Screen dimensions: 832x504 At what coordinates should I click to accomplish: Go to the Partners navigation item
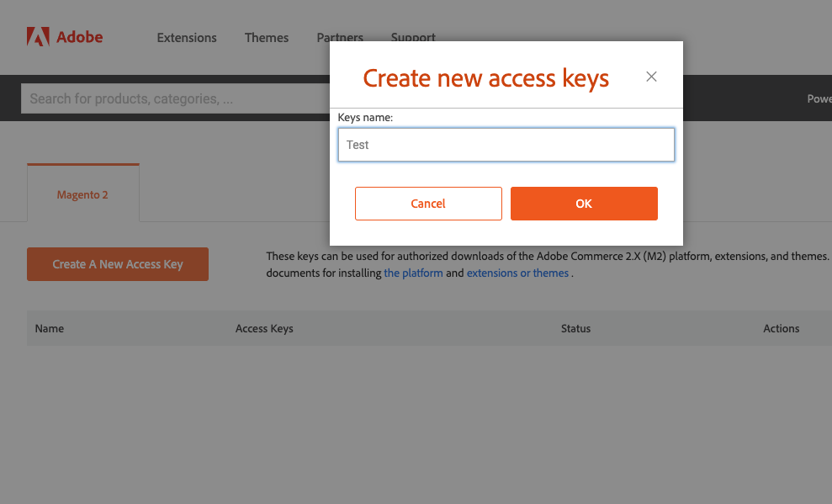pyautogui.click(x=340, y=36)
